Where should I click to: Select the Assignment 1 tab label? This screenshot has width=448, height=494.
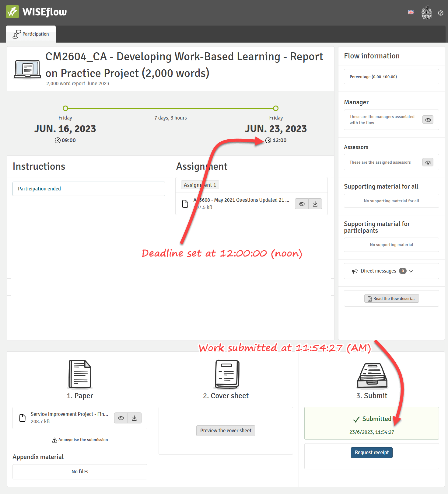[200, 185]
